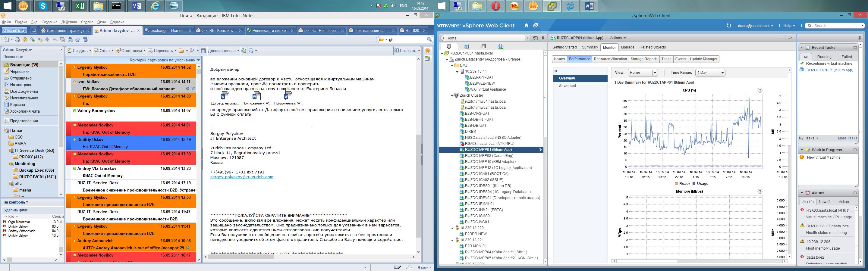Maximize the Recent Tasks portlet
This screenshot has height=271, width=868.
pos(855,48)
